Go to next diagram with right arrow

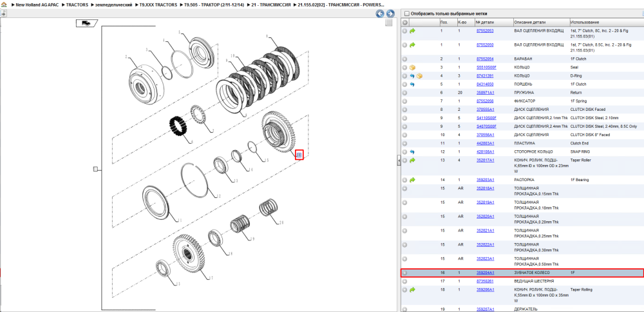[390, 14]
